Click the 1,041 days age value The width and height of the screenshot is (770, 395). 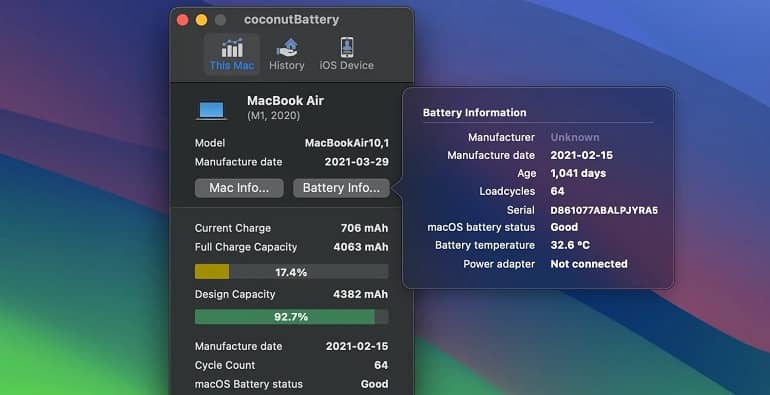click(578, 173)
